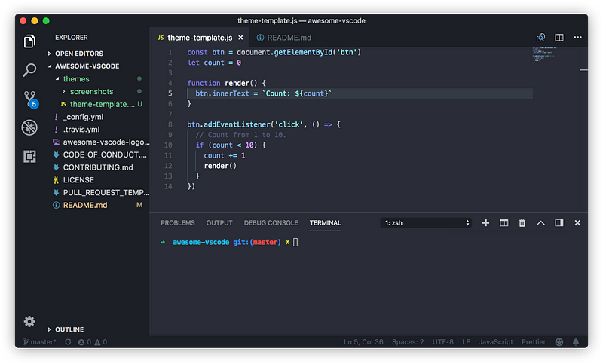Kill terminal with the trash icon
The height and width of the screenshot is (364, 603).
click(x=522, y=223)
